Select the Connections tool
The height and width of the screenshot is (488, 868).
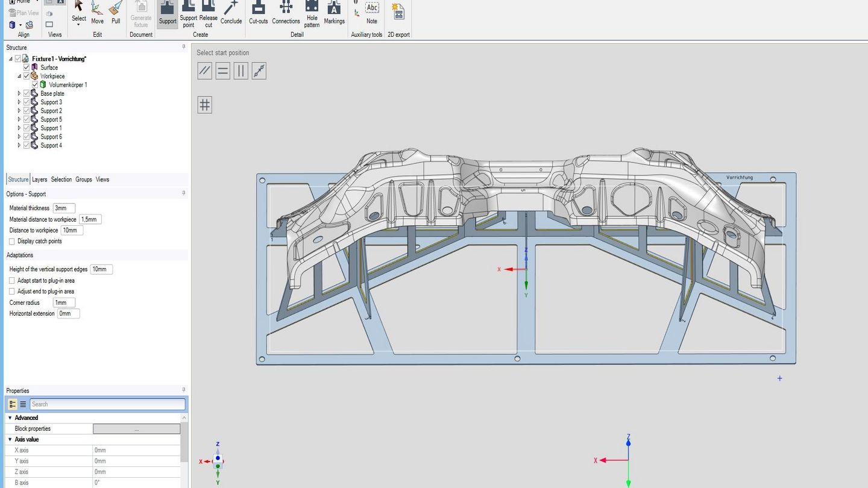286,13
